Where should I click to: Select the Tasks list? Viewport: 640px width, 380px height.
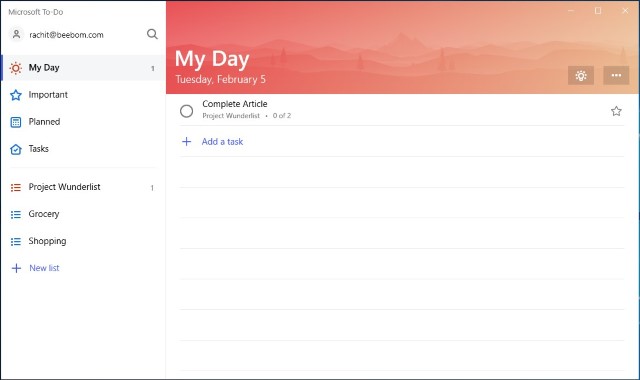tap(83, 149)
